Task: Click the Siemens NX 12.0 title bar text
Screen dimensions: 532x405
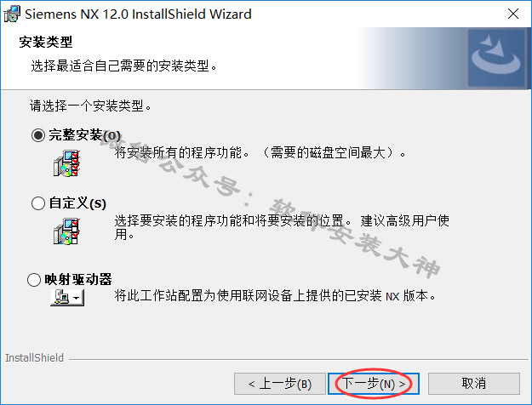Action: (x=138, y=14)
